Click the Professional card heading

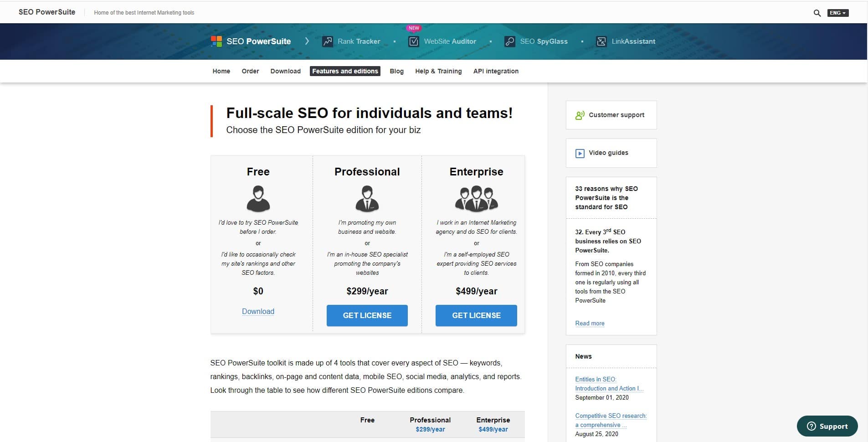[x=367, y=172]
